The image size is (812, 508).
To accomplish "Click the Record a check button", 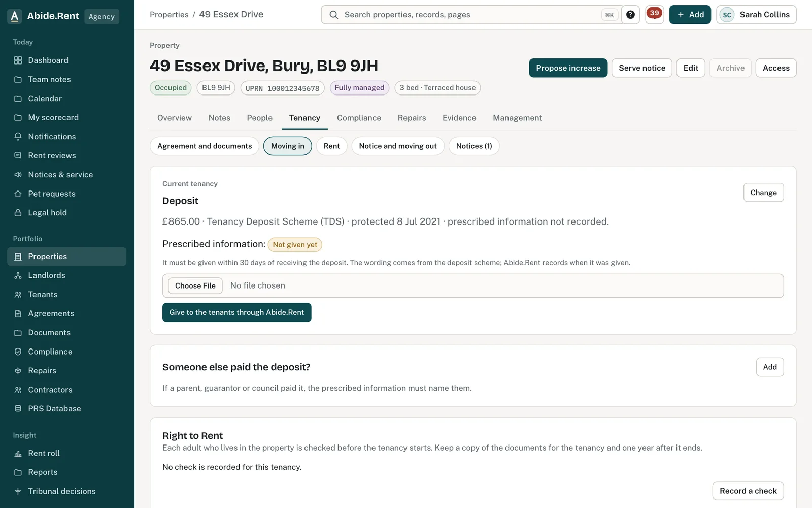I will (x=748, y=491).
